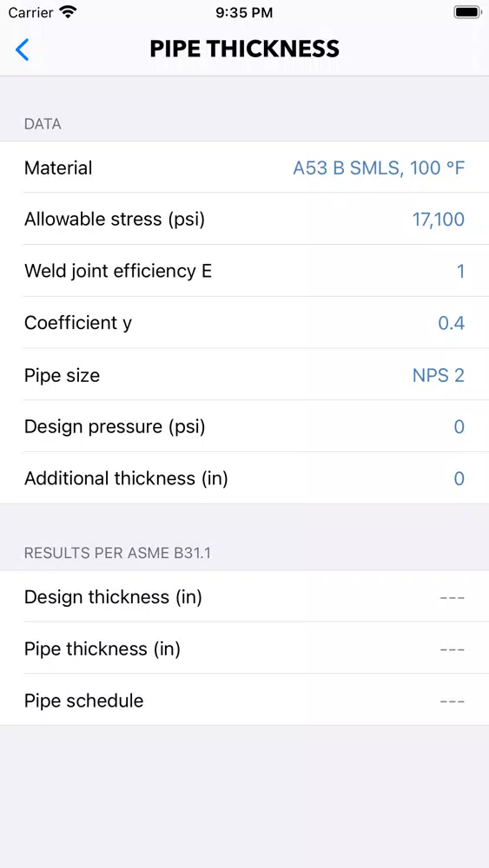The width and height of the screenshot is (489, 868).
Task: Edit the Weld joint efficiency E value
Action: 460,271
